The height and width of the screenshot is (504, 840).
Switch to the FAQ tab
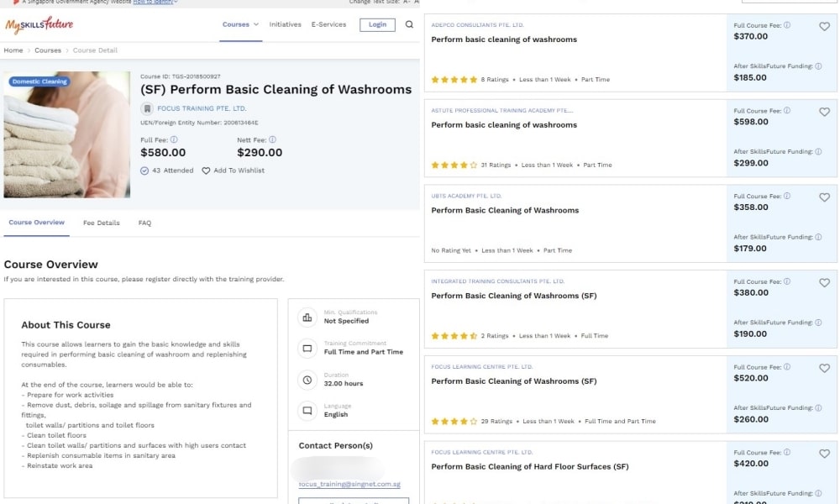tap(144, 223)
